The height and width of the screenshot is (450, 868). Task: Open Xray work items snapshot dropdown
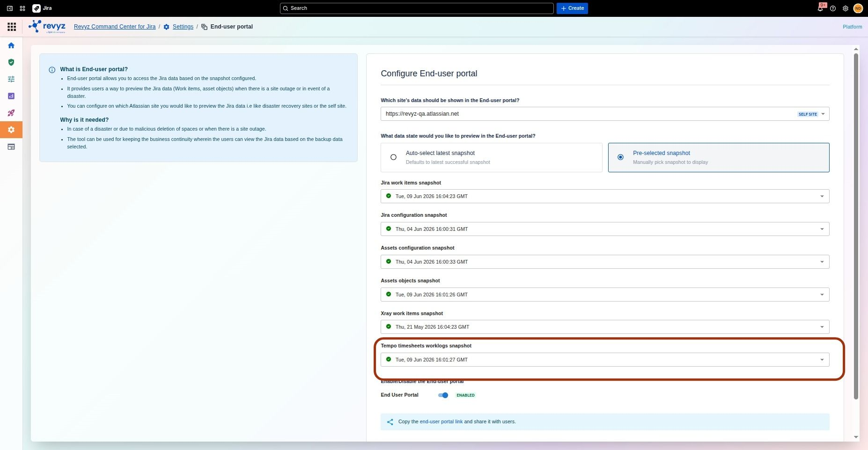click(x=605, y=327)
